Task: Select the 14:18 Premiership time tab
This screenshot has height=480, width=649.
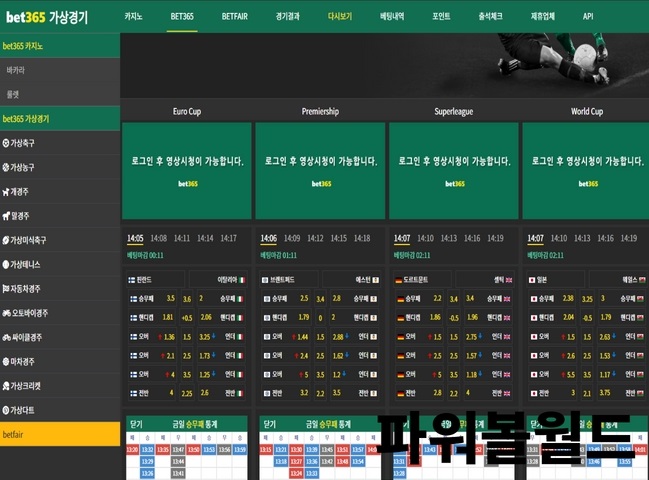Action: pos(362,238)
